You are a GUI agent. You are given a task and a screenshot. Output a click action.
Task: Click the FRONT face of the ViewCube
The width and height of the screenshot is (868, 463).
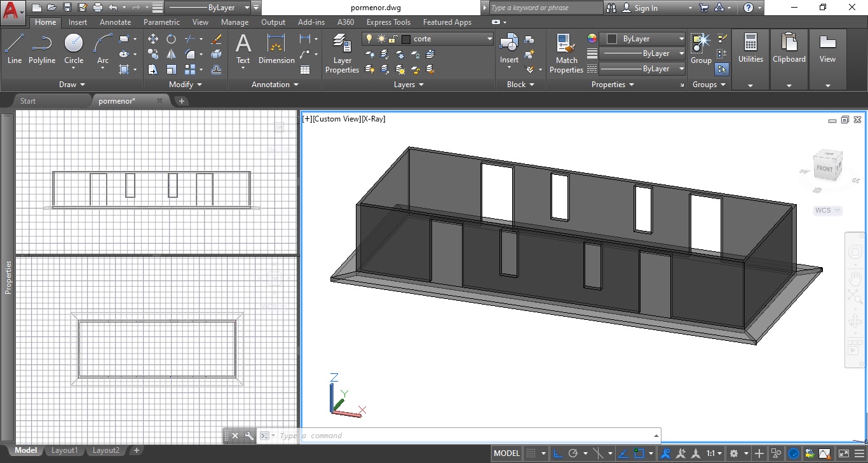(825, 169)
